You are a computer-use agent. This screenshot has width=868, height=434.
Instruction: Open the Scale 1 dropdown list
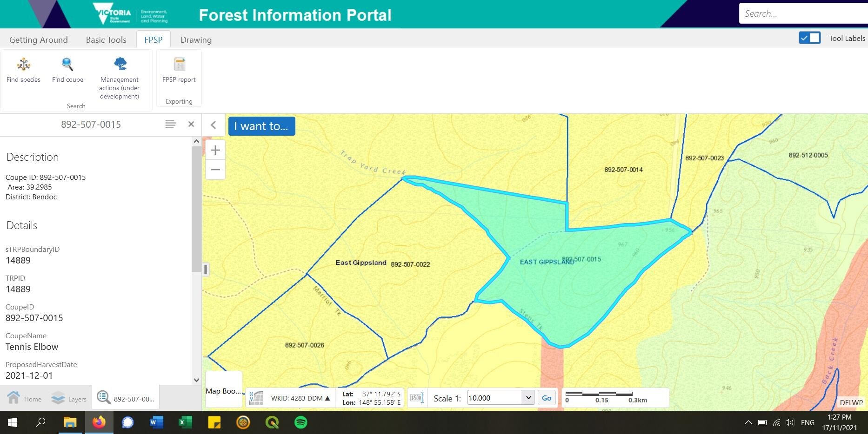pyautogui.click(x=527, y=398)
